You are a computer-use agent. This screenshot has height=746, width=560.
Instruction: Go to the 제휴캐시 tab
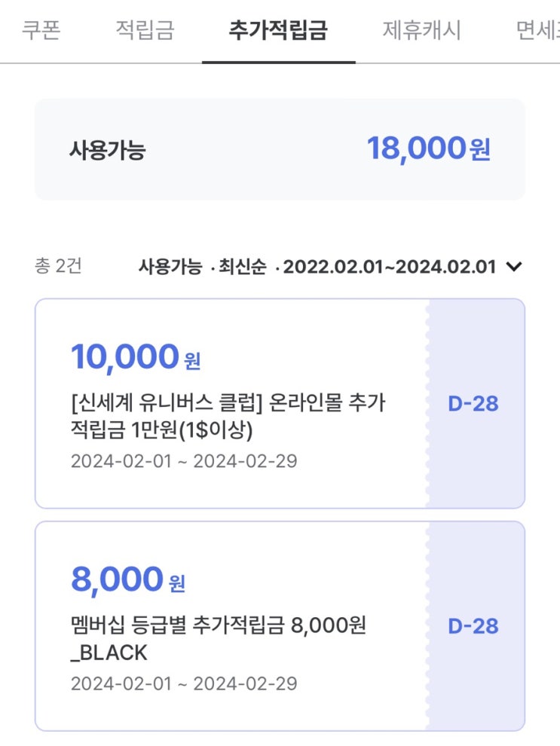(421, 30)
